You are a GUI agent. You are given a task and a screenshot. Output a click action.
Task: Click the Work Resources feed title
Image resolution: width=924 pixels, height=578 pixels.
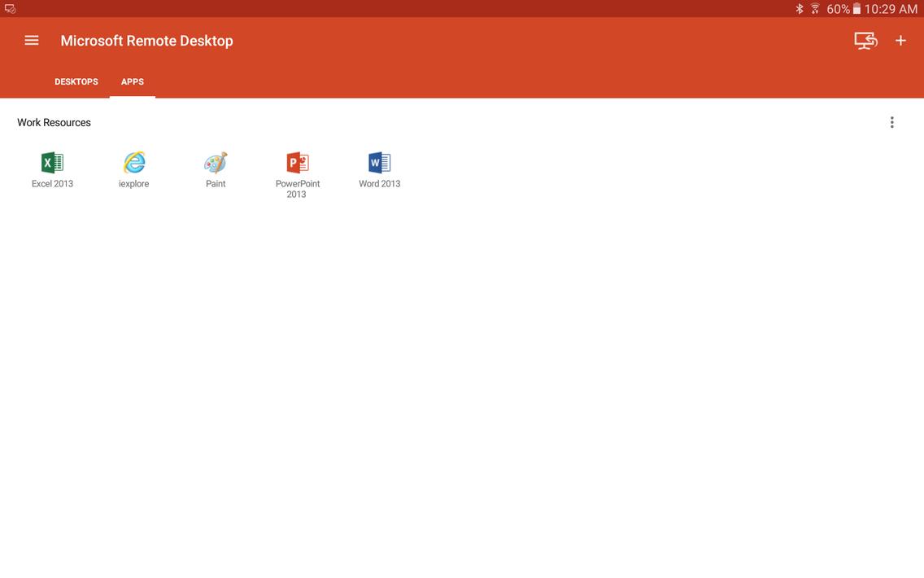coord(54,121)
